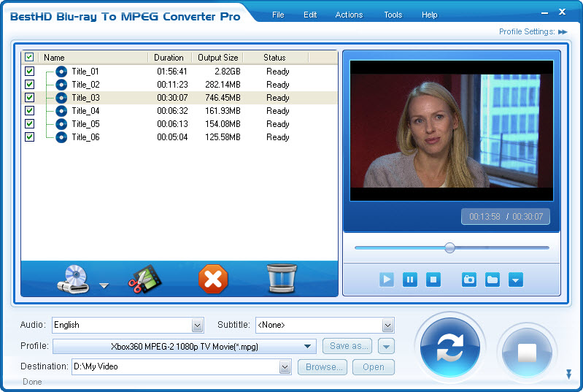Uncheck the Title_03 checkbox
The image size is (583, 392).
pyautogui.click(x=29, y=97)
